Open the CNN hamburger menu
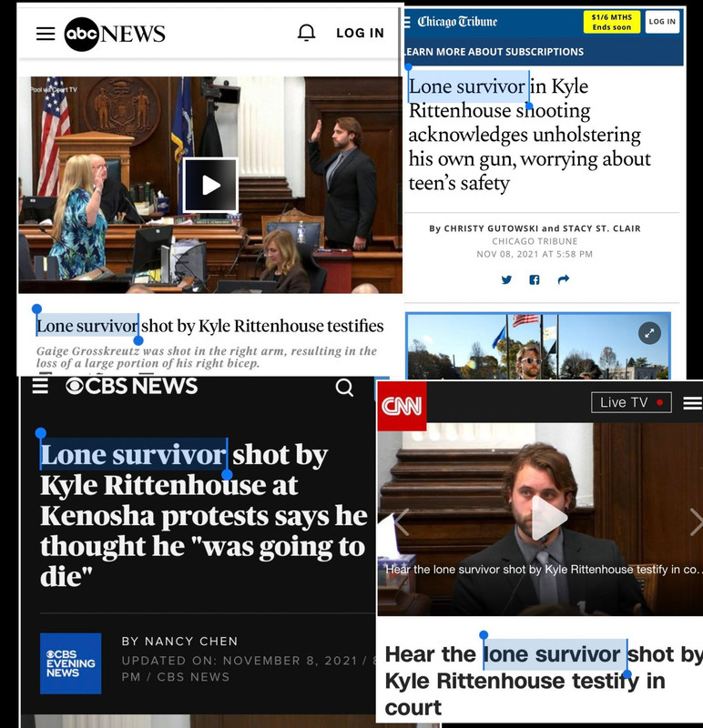Image resolution: width=703 pixels, height=728 pixels. [x=692, y=403]
